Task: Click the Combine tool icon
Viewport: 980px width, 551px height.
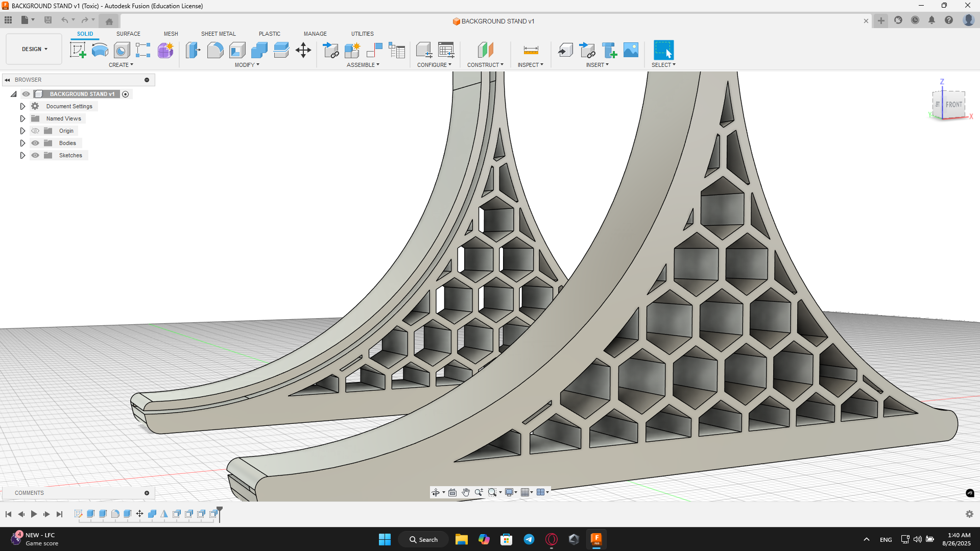Action: click(x=259, y=50)
